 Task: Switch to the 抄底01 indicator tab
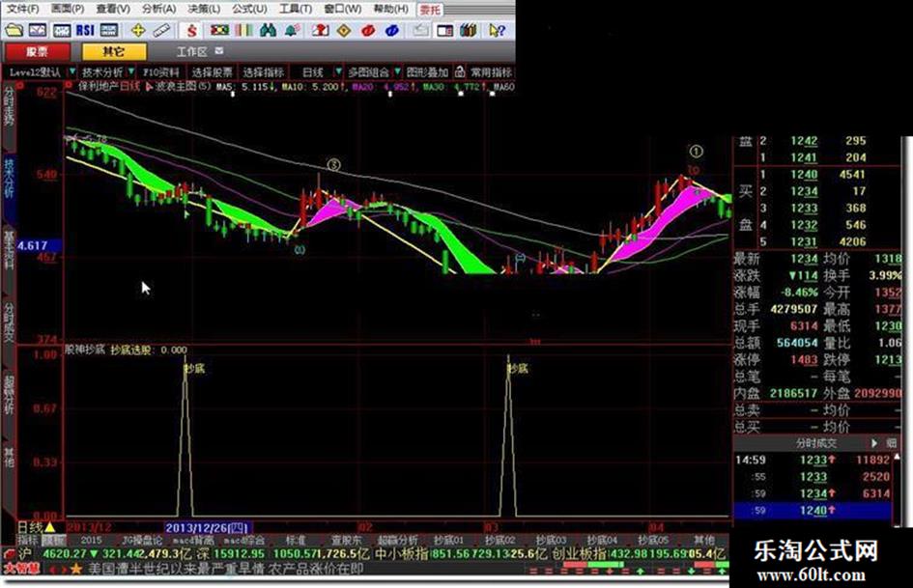449,541
